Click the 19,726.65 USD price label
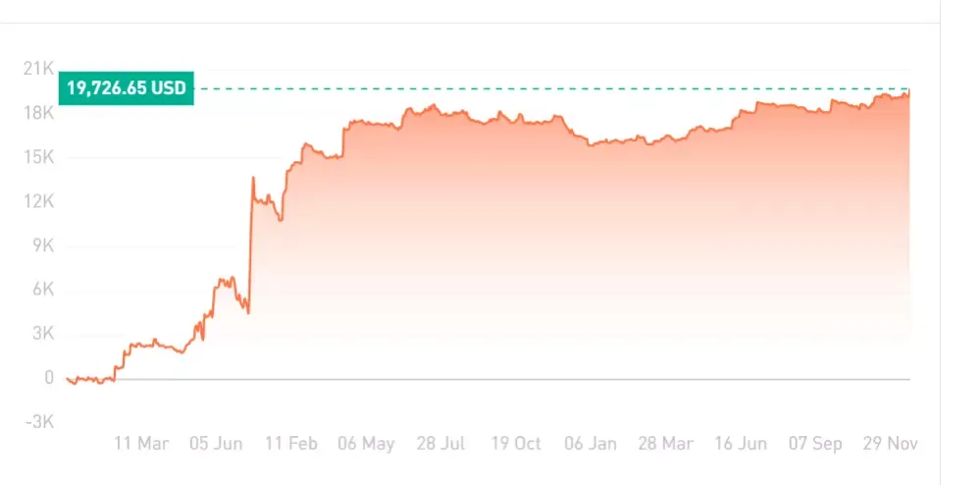This screenshot has width=980, height=485. coord(127,88)
